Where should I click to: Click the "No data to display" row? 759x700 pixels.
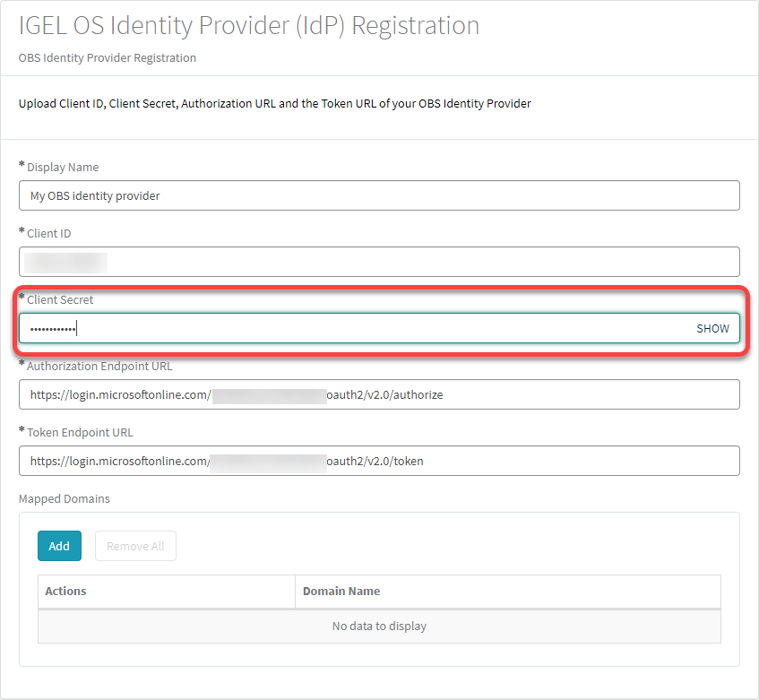point(379,626)
